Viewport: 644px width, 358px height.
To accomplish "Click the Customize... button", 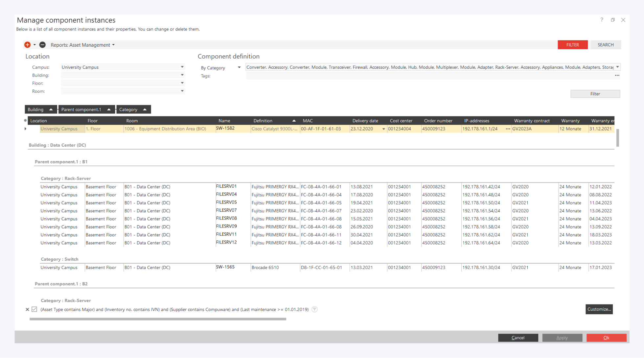I will 599,309.
